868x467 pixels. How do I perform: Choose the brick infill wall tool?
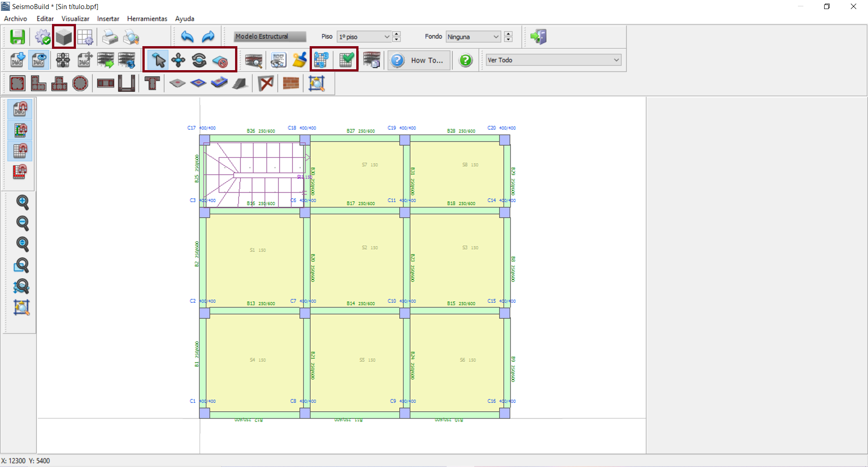291,83
